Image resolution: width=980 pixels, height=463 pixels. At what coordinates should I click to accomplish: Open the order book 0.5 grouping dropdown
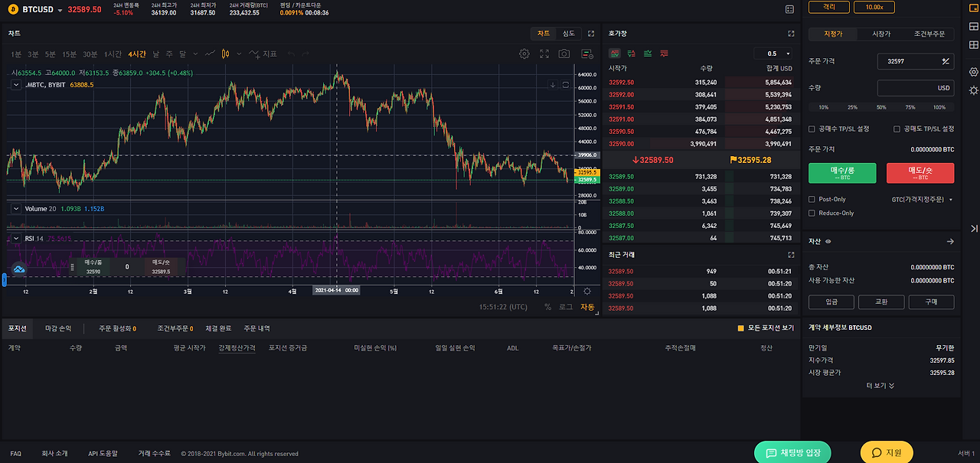coord(773,54)
